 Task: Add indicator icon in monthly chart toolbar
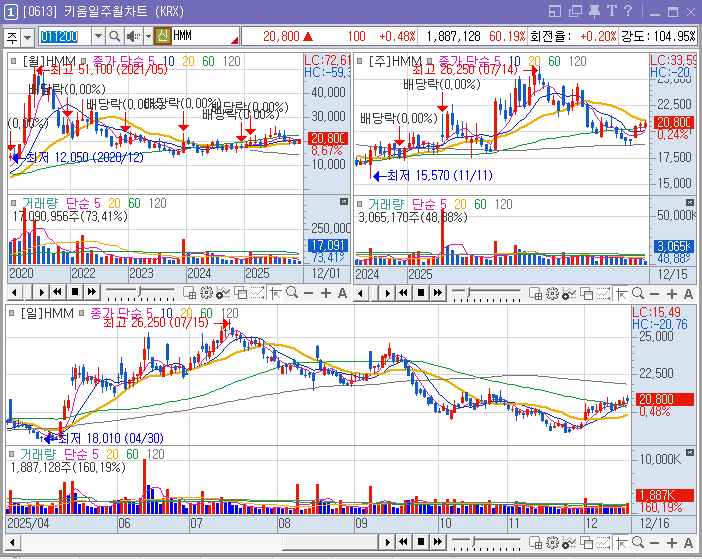(223, 293)
